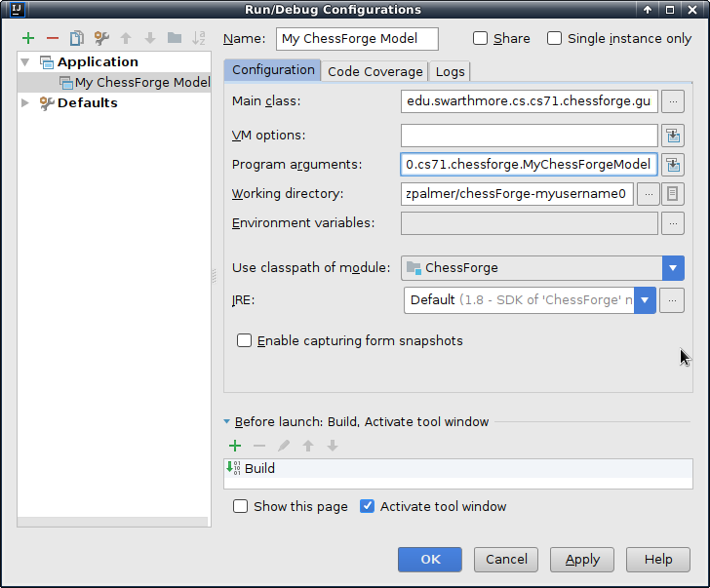Screen dimensions: 710x588
Task: Open the Main class browse button
Action: tap(672, 101)
